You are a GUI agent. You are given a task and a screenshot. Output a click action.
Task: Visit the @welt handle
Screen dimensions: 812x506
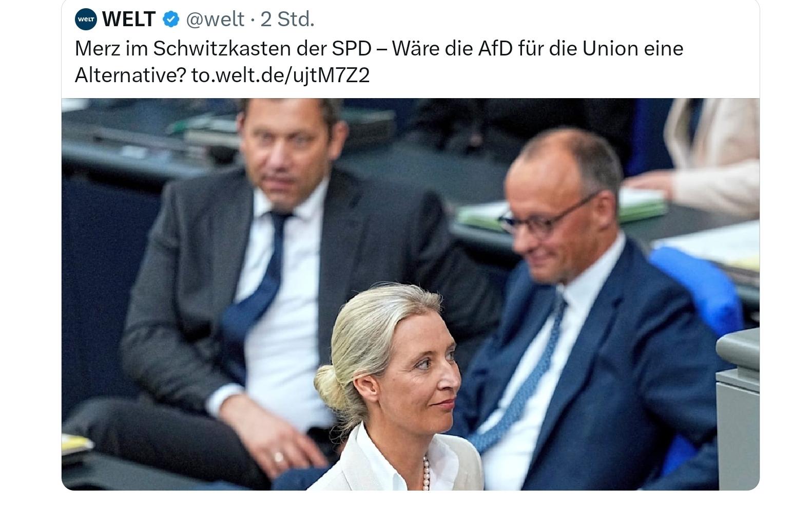215,20
